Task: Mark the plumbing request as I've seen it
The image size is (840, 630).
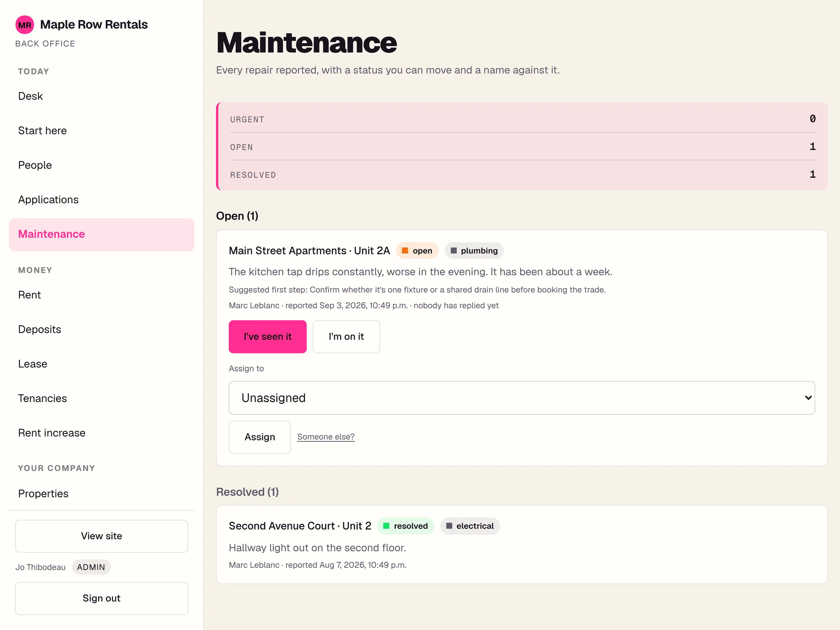Action: click(x=267, y=337)
